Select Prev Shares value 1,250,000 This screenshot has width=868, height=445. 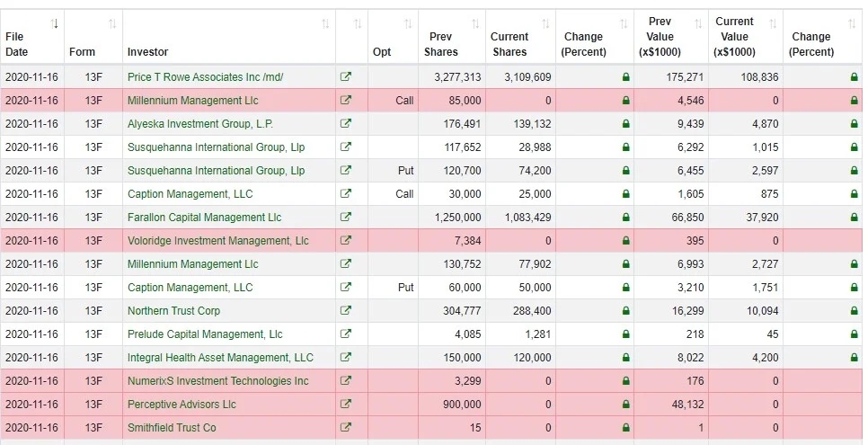pyautogui.click(x=457, y=218)
